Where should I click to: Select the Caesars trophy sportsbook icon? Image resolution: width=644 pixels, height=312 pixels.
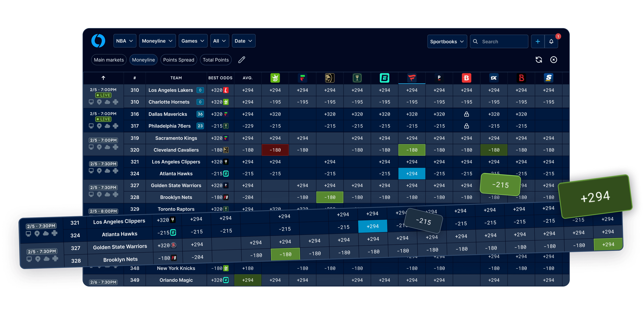coord(357,78)
